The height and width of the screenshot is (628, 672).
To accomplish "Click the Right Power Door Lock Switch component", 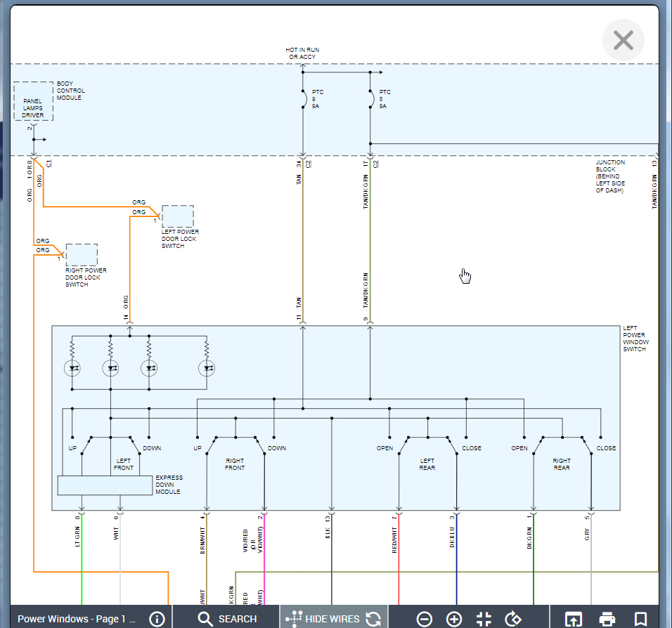I will coord(82,254).
